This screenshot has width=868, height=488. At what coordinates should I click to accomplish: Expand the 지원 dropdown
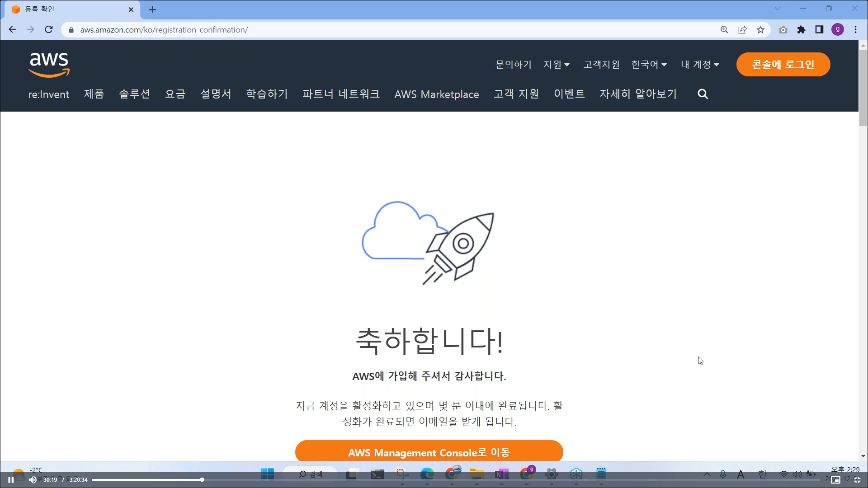point(557,65)
